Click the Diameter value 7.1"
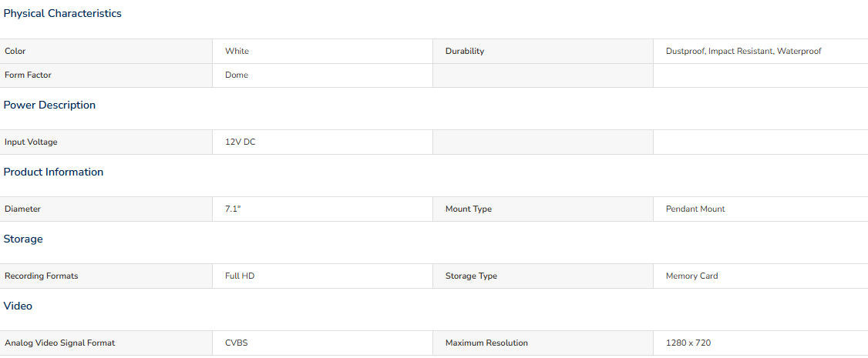Image resolution: width=868 pixels, height=358 pixels. [x=233, y=209]
